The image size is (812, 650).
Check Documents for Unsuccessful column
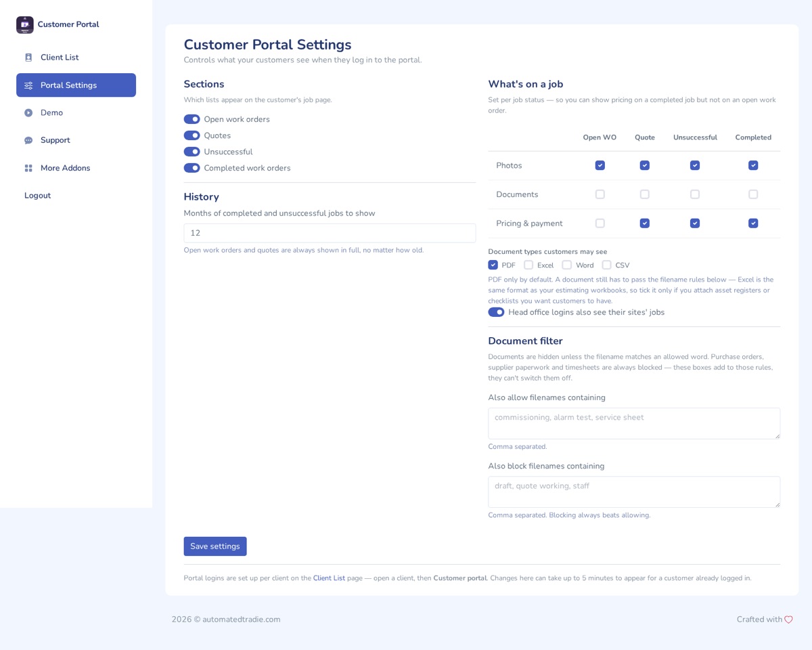click(695, 194)
